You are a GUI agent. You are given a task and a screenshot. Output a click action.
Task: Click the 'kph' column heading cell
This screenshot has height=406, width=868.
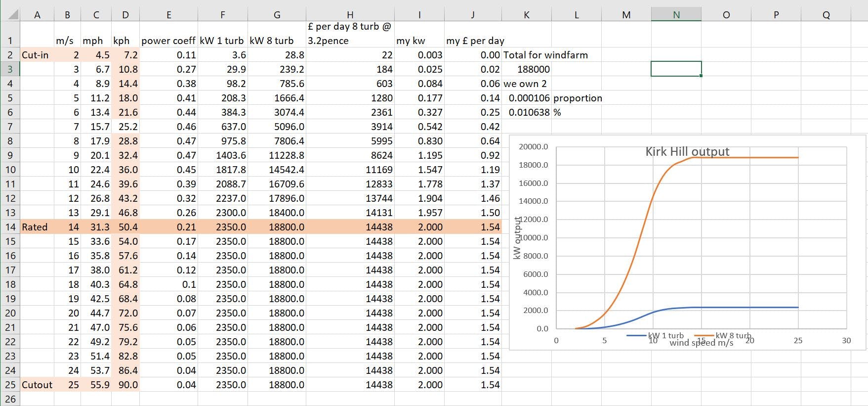coord(126,34)
